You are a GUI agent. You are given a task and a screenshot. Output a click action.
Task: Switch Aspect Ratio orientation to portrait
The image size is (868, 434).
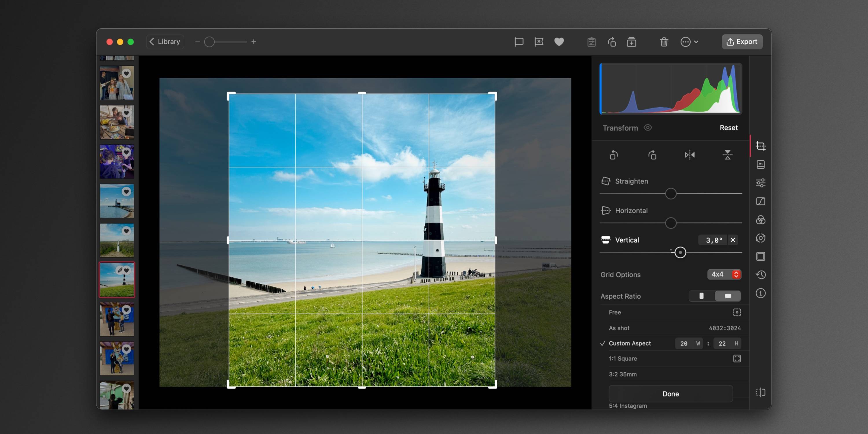pos(702,296)
